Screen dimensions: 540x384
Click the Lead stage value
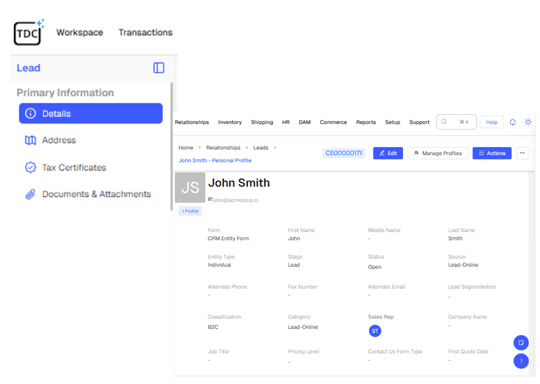click(x=294, y=265)
